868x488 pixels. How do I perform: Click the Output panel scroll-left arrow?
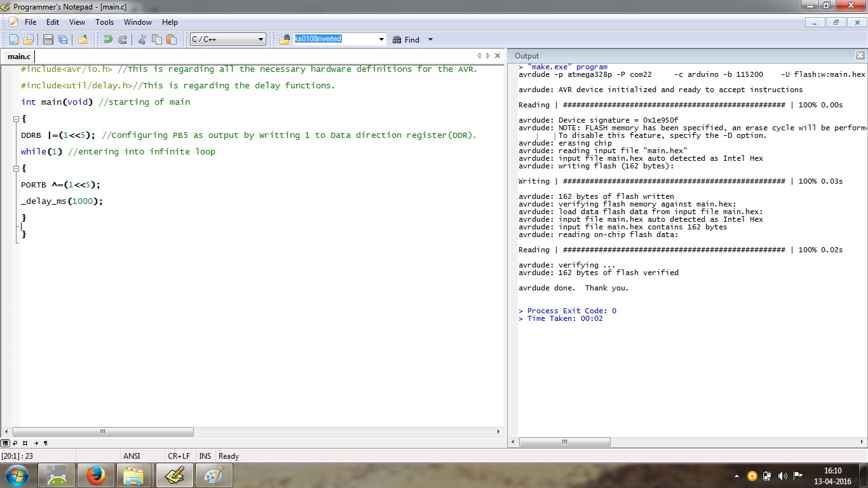(x=513, y=442)
